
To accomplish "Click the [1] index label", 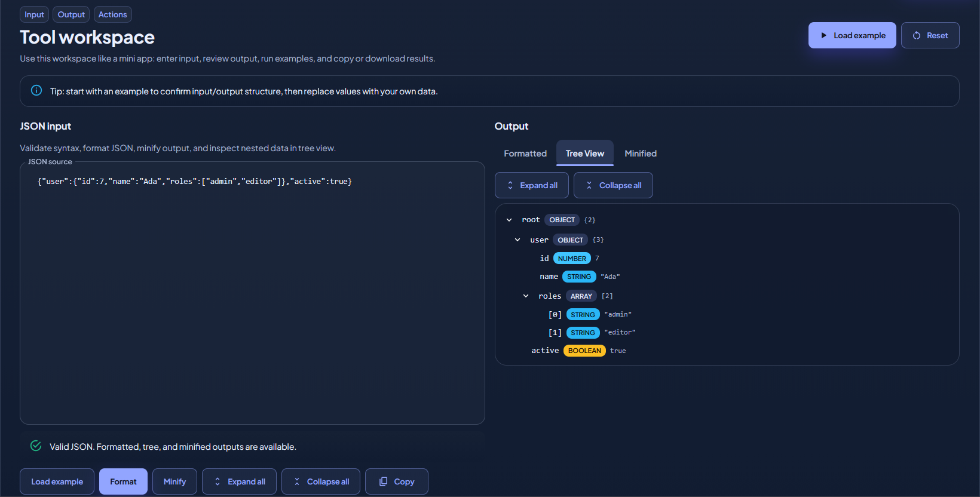I will (x=555, y=332).
